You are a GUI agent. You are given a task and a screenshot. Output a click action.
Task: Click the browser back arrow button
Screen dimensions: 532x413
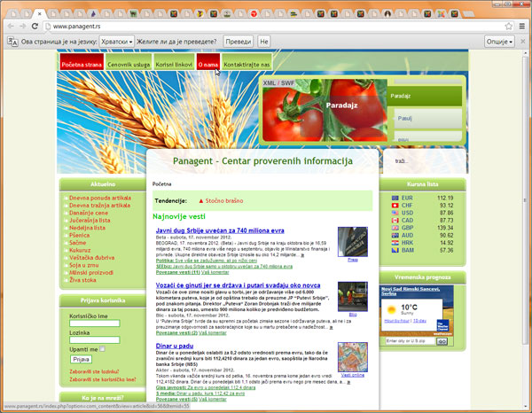[10, 27]
